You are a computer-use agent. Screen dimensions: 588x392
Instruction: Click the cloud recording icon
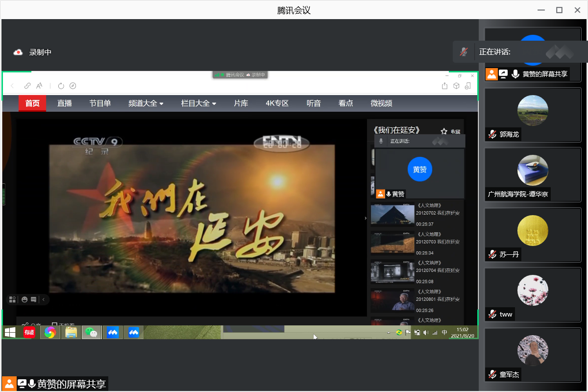[x=18, y=52]
